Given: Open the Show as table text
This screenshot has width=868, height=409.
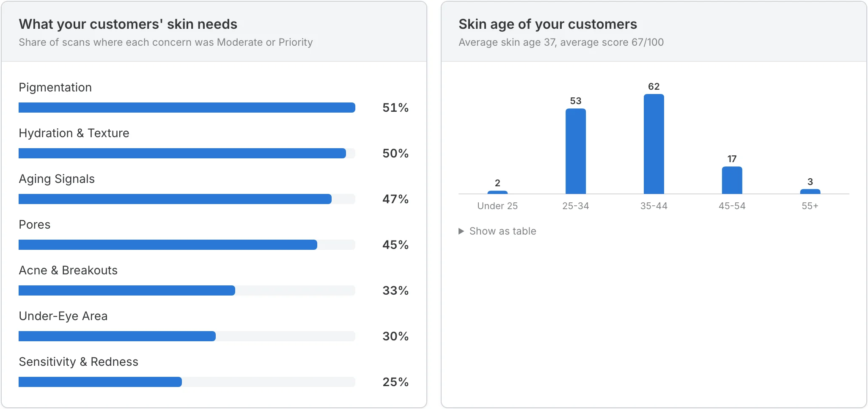Looking at the screenshot, I should pyautogui.click(x=503, y=231).
